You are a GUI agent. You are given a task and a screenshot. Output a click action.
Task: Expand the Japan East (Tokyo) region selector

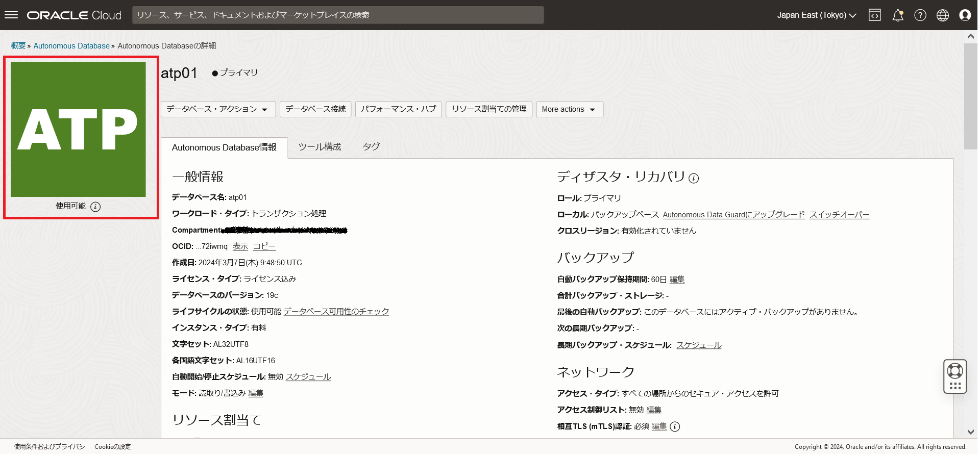pos(816,15)
